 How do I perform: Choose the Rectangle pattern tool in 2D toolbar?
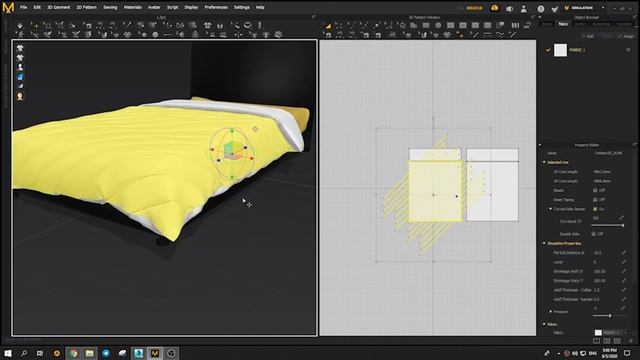[426, 25]
